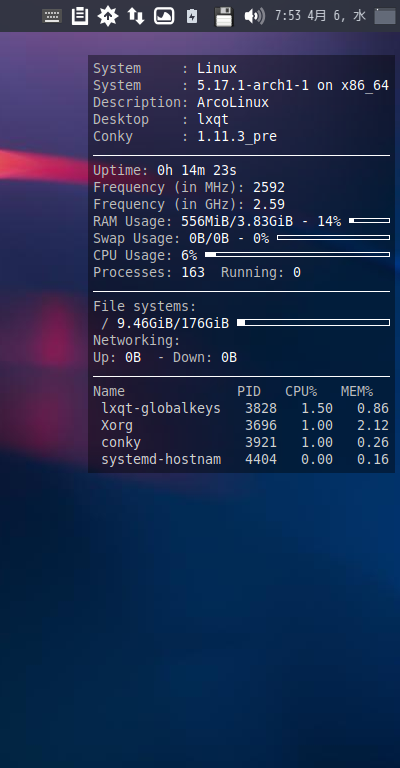The image size is (400, 768).
Task: Open the update notifier tray icon
Action: (x=108, y=16)
